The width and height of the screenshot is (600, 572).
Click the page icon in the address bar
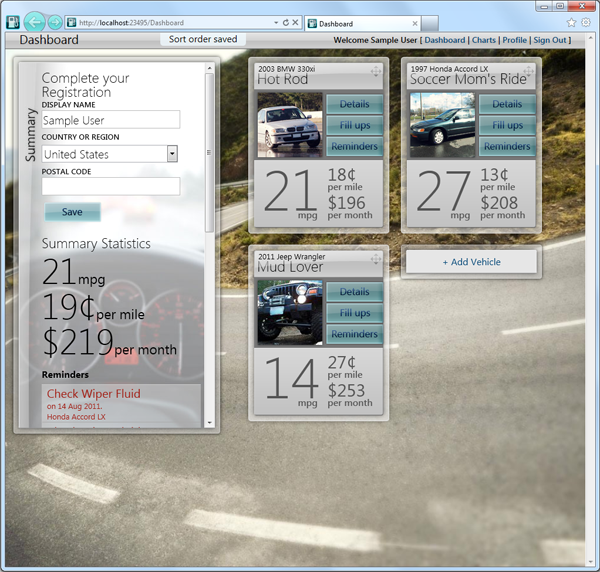pyautogui.click(x=71, y=23)
